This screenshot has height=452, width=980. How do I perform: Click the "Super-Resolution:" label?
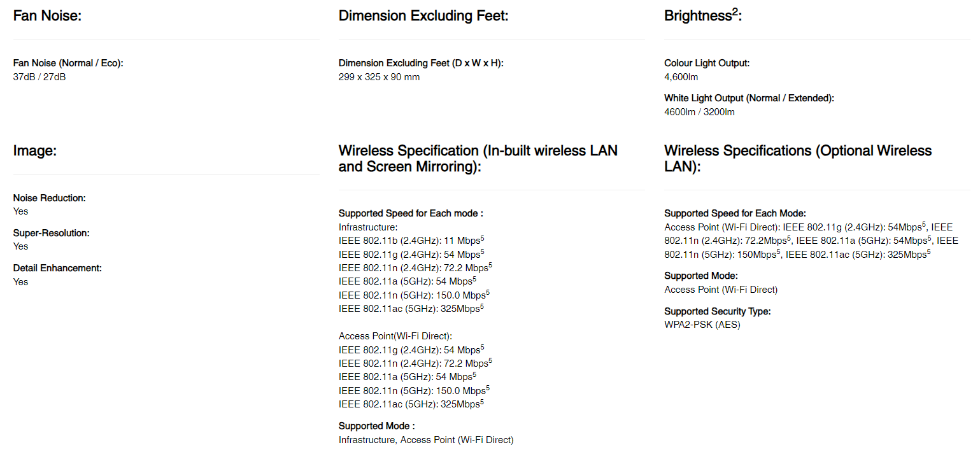click(51, 233)
